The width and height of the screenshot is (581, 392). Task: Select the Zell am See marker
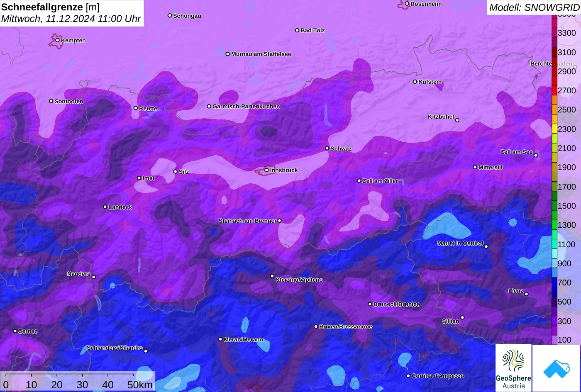pos(536,156)
